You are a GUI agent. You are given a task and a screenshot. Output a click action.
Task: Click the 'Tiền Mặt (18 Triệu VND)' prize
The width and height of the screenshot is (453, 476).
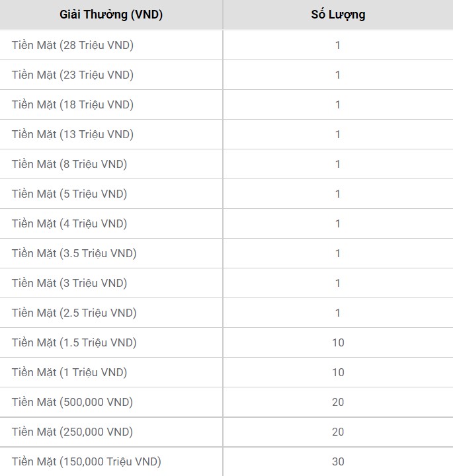pos(73,104)
